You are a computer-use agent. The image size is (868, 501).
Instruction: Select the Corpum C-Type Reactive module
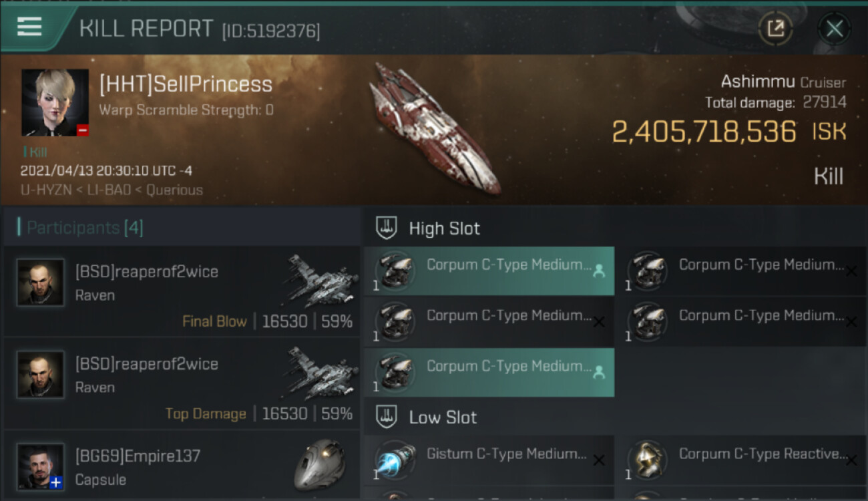point(741,460)
